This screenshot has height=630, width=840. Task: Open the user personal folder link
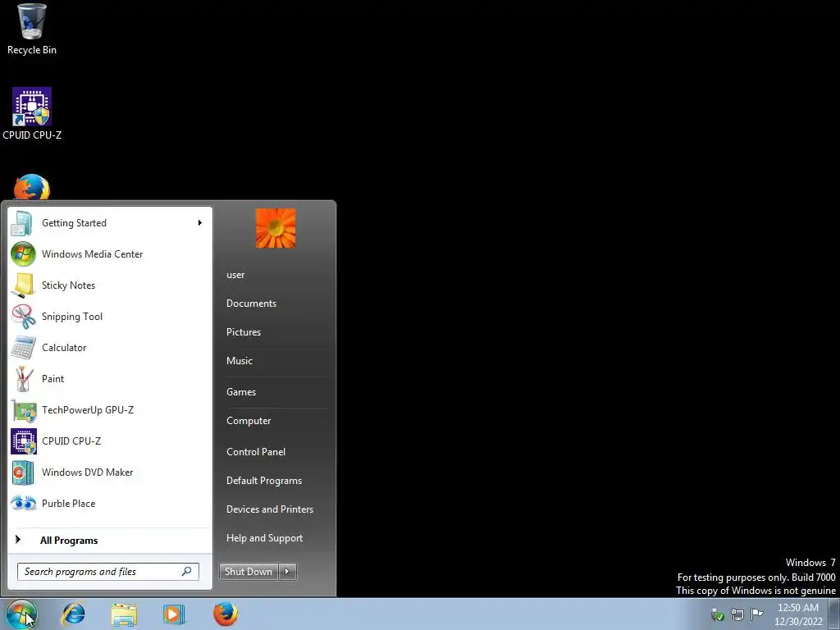tap(235, 275)
